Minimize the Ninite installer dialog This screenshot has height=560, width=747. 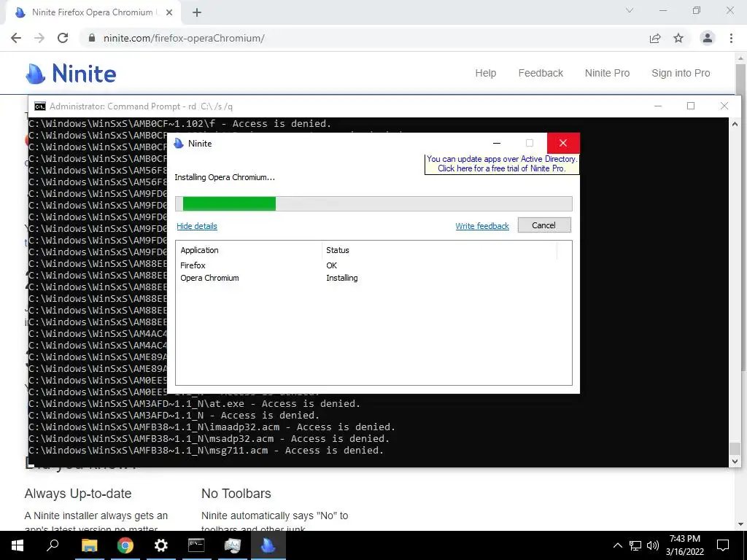[496, 143]
